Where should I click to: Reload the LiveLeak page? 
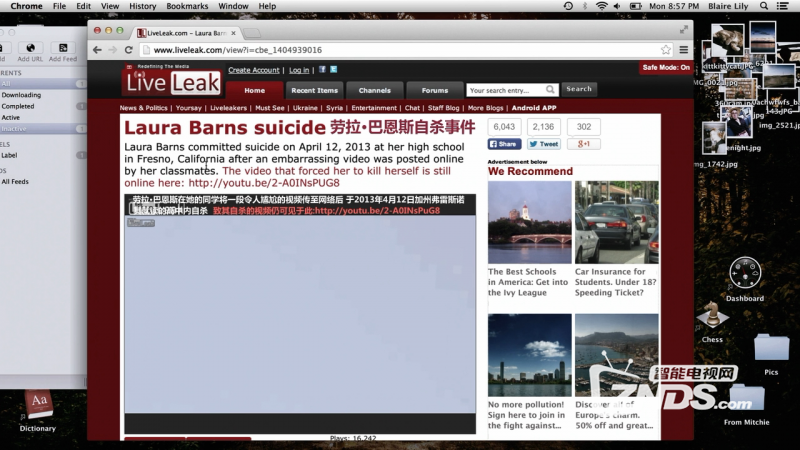point(129,50)
